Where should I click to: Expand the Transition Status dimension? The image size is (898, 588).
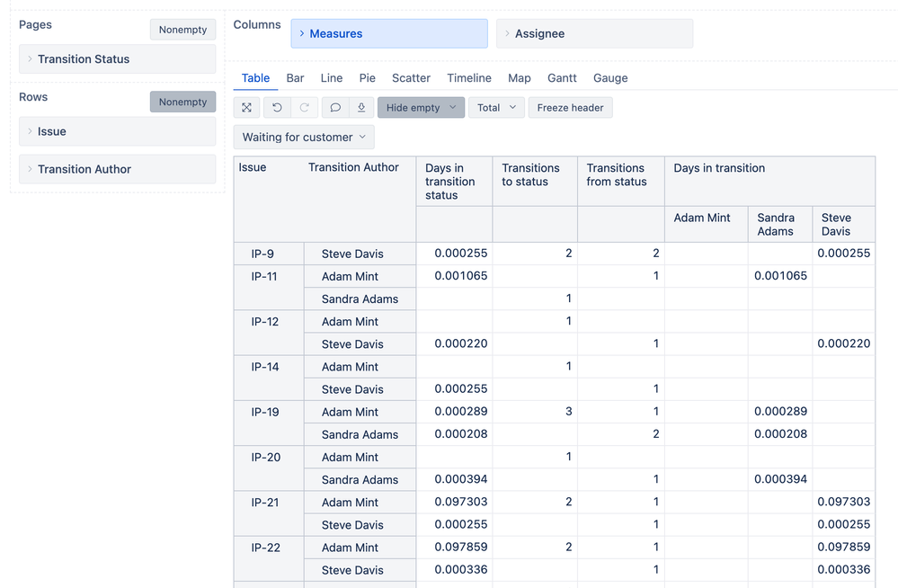tap(118, 59)
